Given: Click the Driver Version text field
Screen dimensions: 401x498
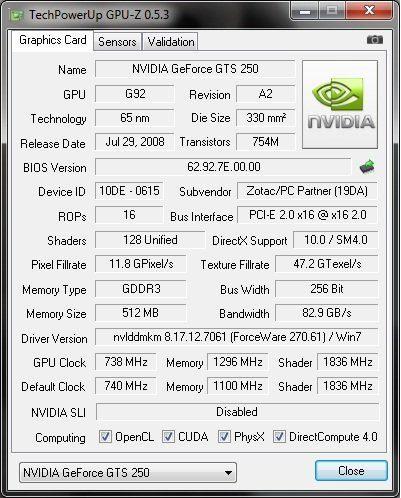Looking at the screenshot, I should click(237, 337).
